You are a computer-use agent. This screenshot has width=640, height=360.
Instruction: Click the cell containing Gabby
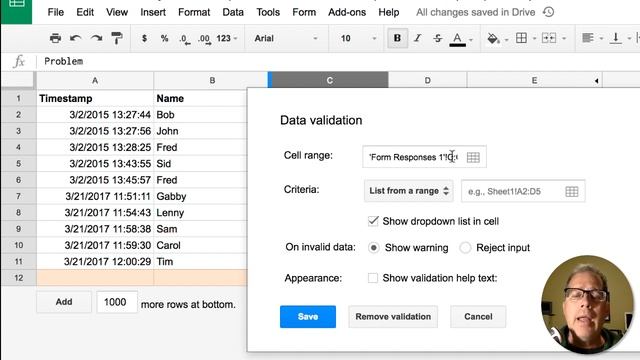[200, 196]
